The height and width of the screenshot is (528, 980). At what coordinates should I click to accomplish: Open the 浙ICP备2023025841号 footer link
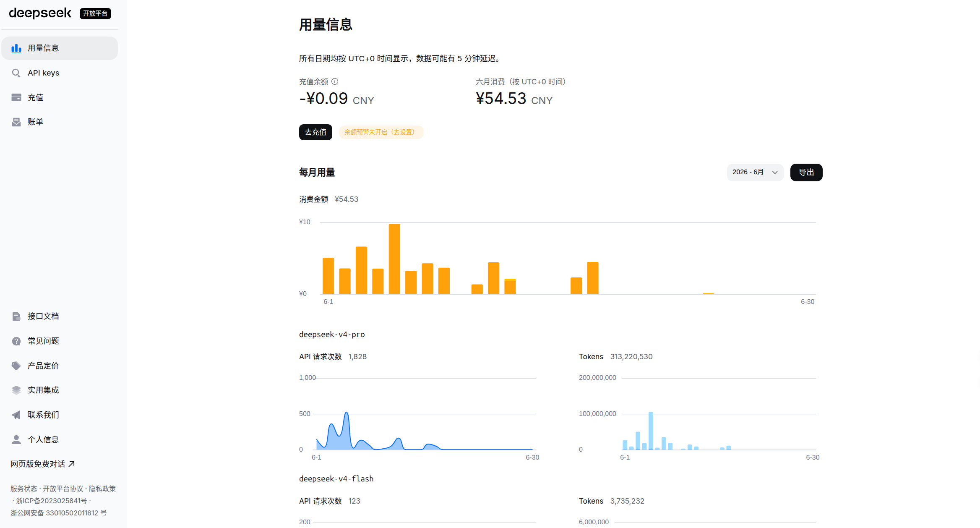click(x=52, y=501)
